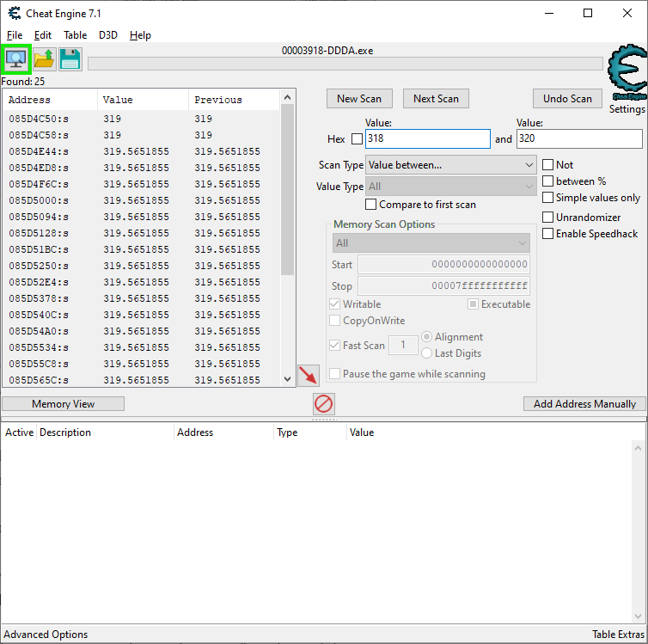Click the save floppy disk icon
The width and height of the screenshot is (648, 644).
[x=70, y=59]
